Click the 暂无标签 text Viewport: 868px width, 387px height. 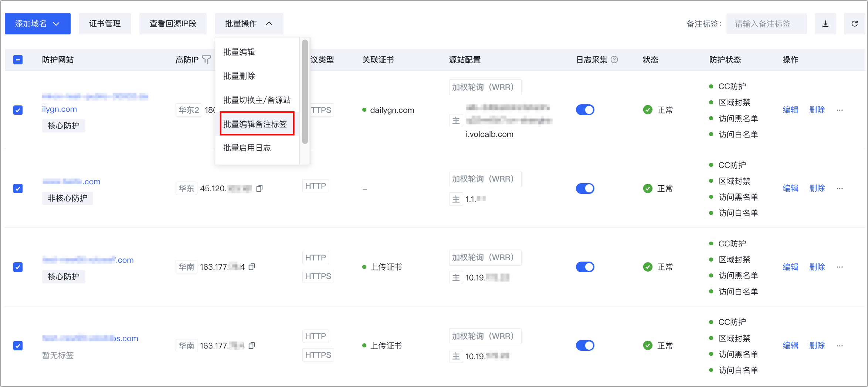pyautogui.click(x=58, y=356)
